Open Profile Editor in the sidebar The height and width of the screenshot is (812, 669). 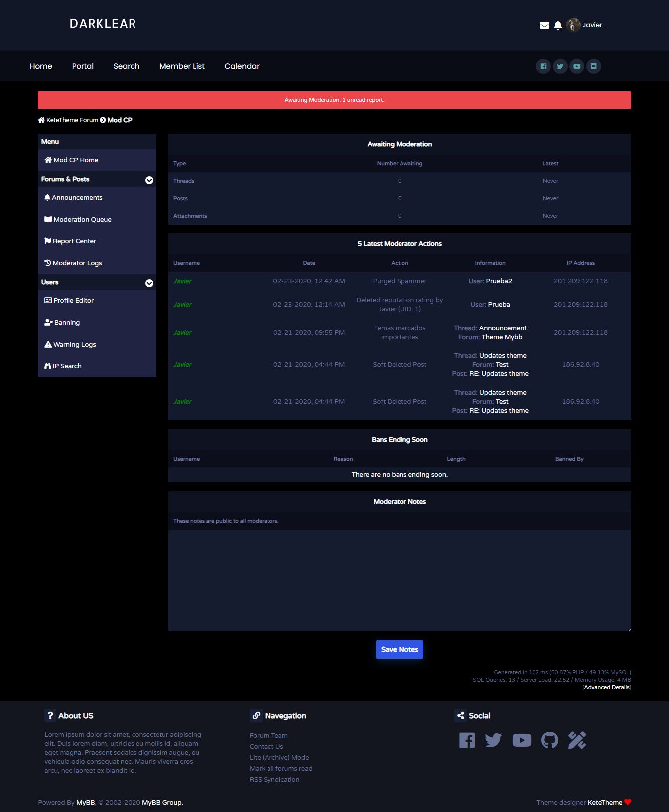tap(97, 301)
